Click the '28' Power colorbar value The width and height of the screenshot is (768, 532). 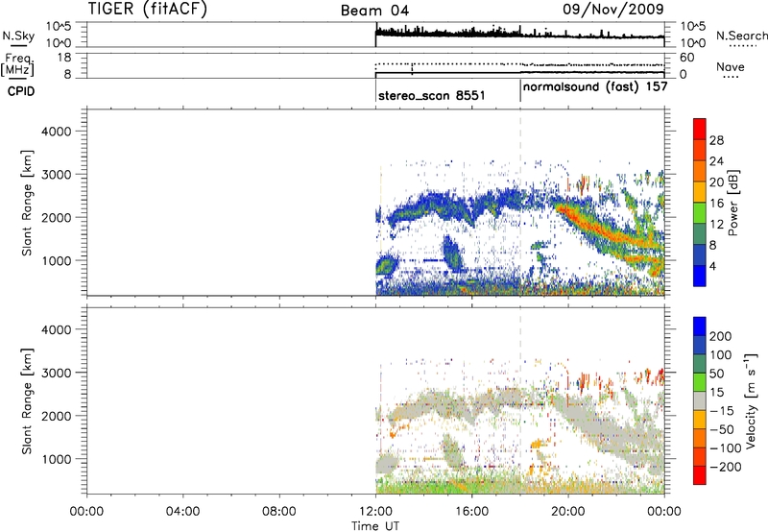pos(716,140)
